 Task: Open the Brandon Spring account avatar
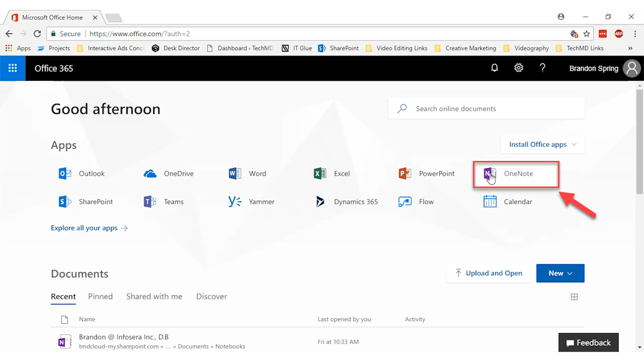631,68
